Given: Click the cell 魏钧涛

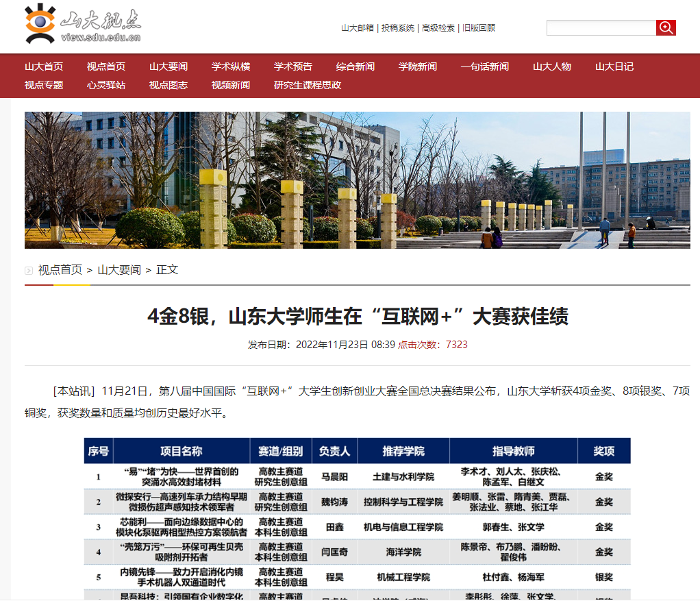Looking at the screenshot, I should 334,502.
